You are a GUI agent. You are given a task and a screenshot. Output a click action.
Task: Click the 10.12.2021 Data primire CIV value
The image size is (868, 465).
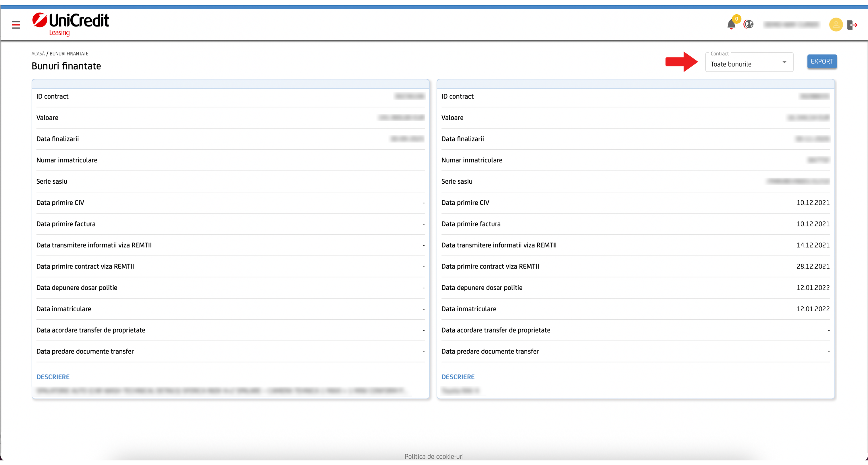click(813, 202)
